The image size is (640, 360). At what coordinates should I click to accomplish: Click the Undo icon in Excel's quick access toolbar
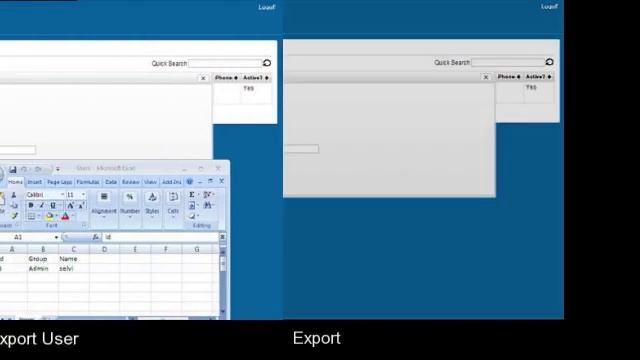click(24, 169)
